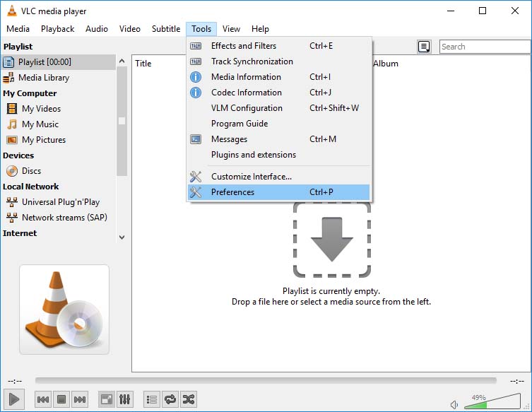532x412 pixels.
Task: Open the Subtitle menu
Action: tap(166, 29)
